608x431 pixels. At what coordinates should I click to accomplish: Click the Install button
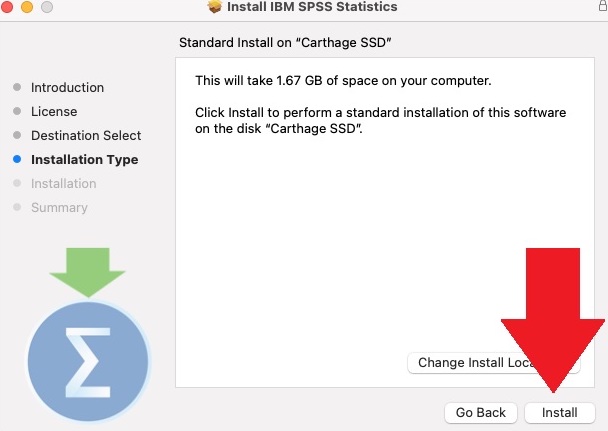coord(559,412)
